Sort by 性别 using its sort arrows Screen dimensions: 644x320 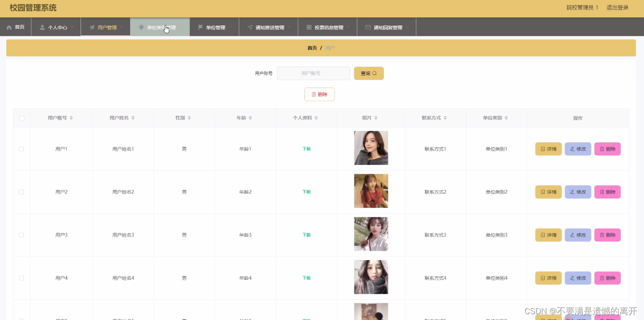(189, 118)
